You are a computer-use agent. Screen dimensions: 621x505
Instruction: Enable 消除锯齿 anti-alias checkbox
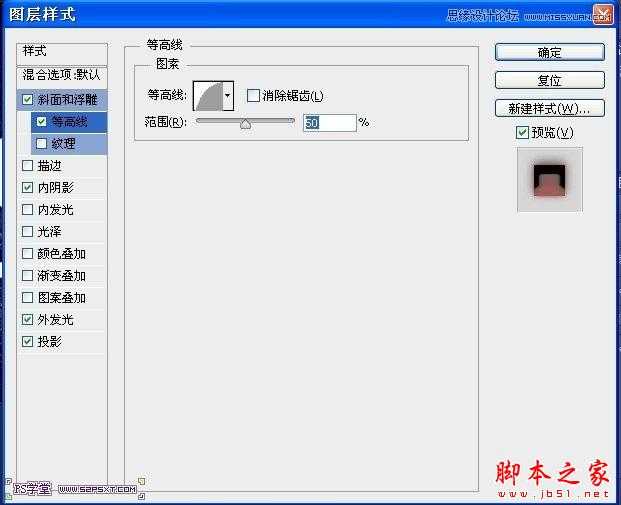tap(253, 95)
